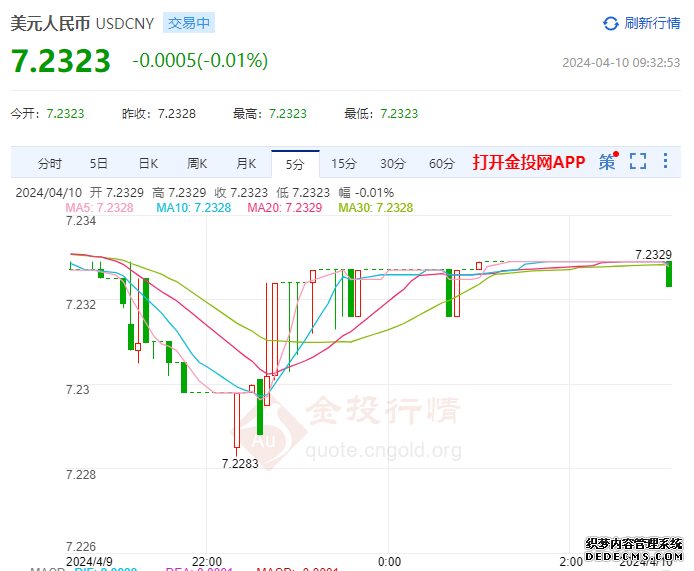Viewport: 694px width, 571px height.
Task: Switch to the 5日 chart tab
Action: [x=99, y=164]
